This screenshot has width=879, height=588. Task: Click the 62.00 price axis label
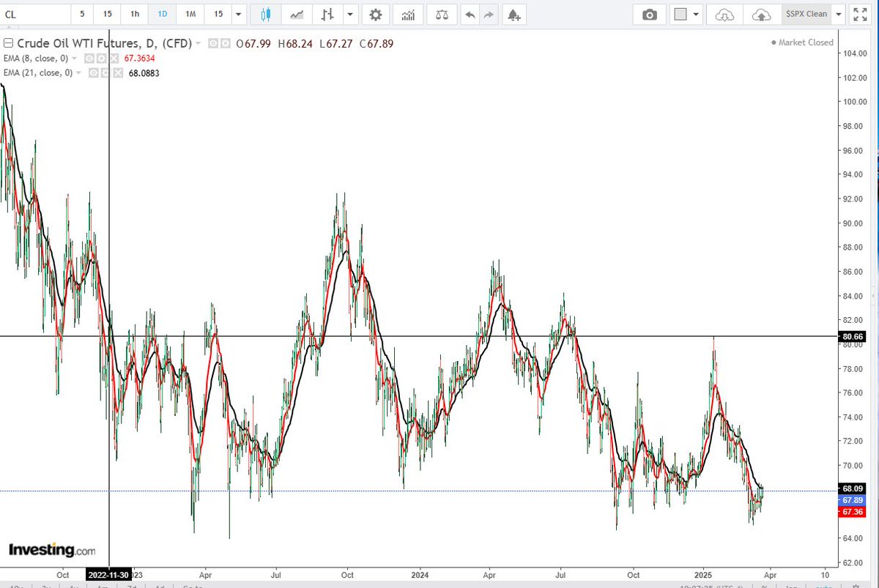click(852, 562)
